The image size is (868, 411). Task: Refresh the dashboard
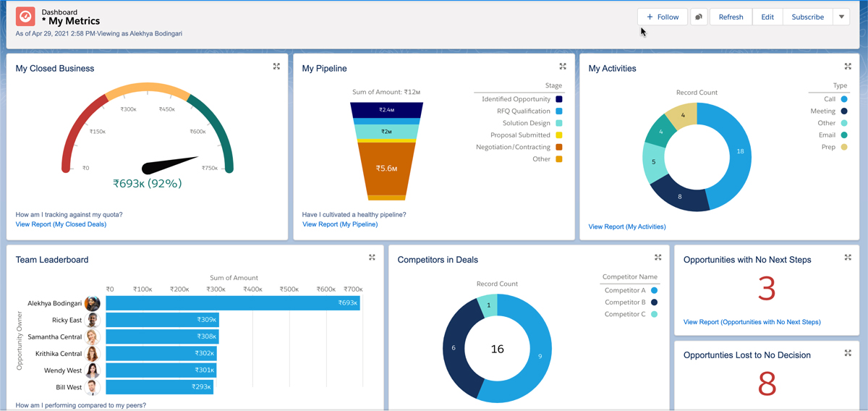tap(731, 17)
